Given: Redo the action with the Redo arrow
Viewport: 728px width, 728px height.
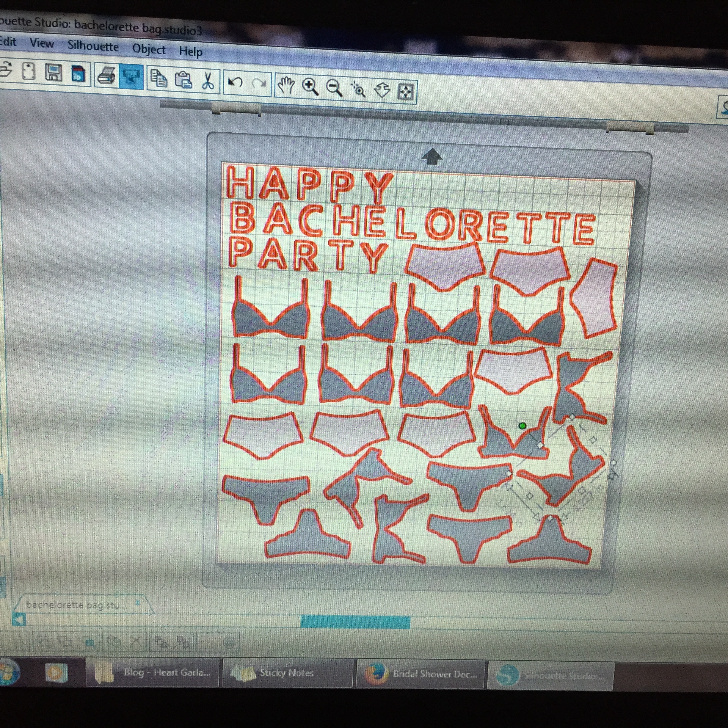Looking at the screenshot, I should [x=259, y=84].
